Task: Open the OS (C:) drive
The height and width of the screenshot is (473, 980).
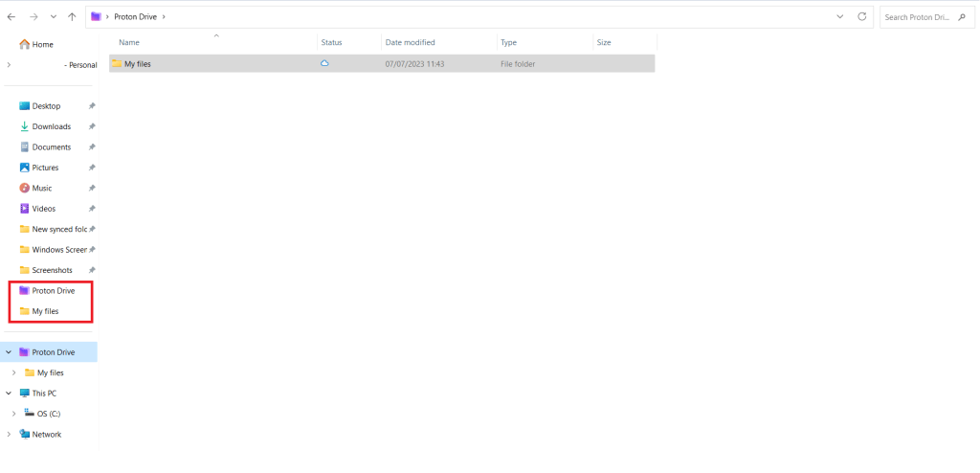Action: click(42, 414)
